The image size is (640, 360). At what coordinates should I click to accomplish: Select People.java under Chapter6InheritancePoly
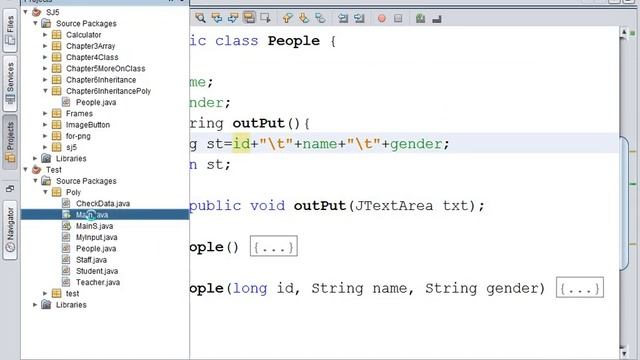[96, 102]
